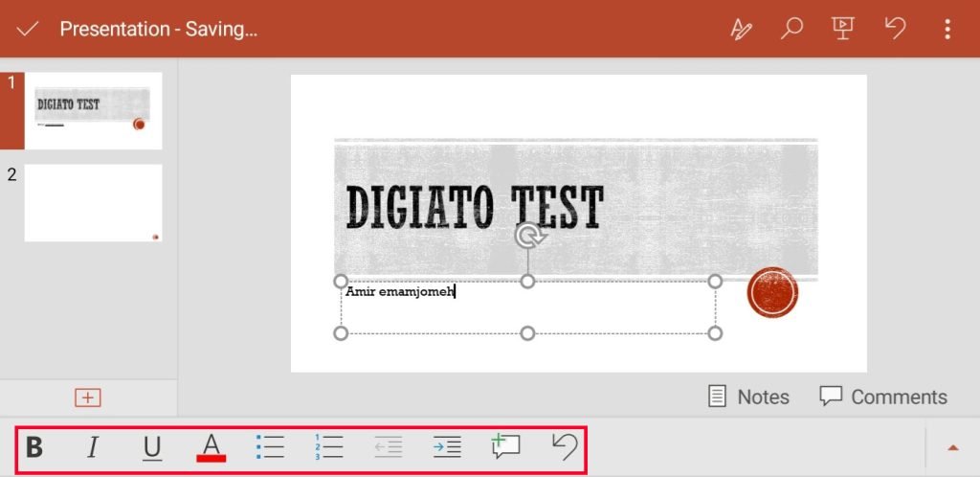Viewport: 980px width, 477px height.
Task: Toggle numbered list
Action: [329, 447]
